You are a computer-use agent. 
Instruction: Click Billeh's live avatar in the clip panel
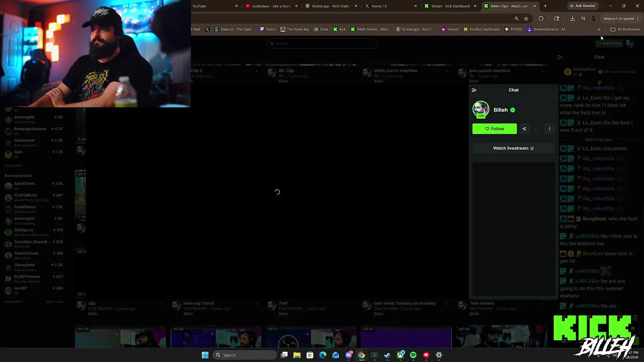[x=480, y=110]
